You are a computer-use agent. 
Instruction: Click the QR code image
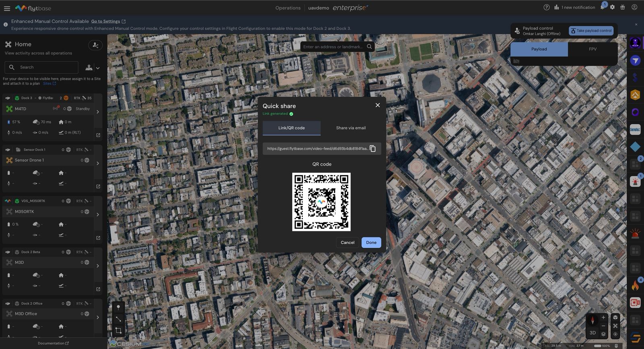click(321, 202)
